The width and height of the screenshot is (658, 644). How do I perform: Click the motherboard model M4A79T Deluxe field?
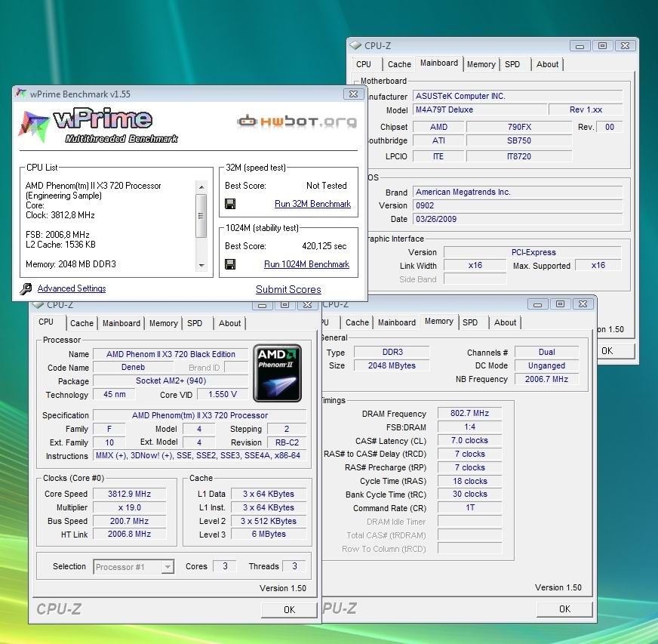point(480,109)
